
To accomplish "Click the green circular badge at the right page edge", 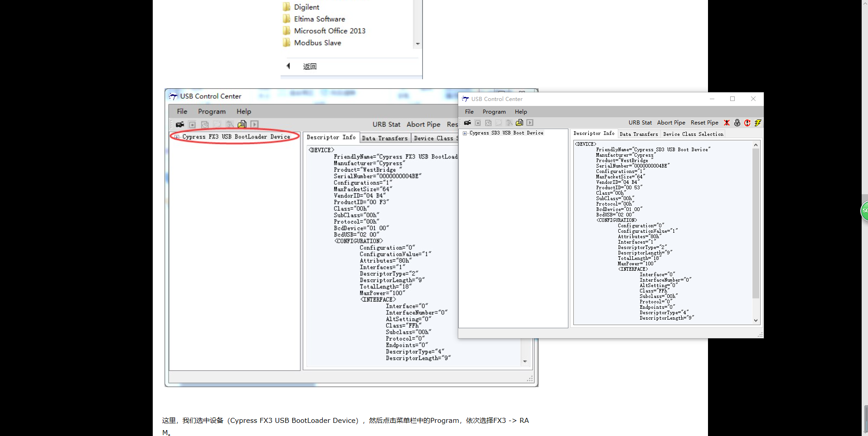I will pyautogui.click(x=864, y=211).
